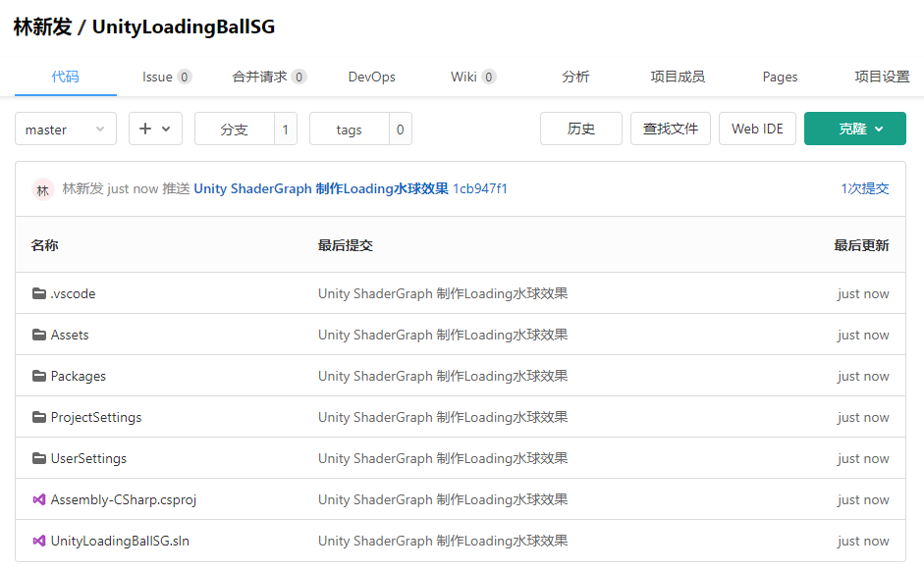This screenshot has width=924, height=571.
Task: Click the 名称 column header
Action: 45,245
